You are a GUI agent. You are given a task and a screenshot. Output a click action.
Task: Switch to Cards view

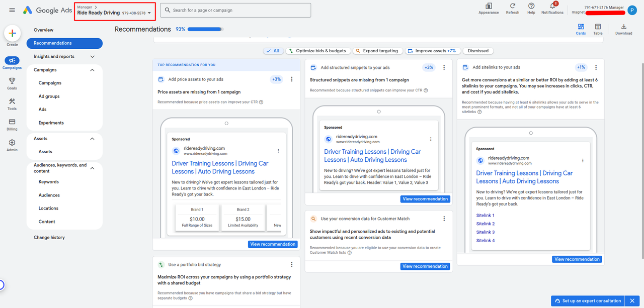click(581, 29)
